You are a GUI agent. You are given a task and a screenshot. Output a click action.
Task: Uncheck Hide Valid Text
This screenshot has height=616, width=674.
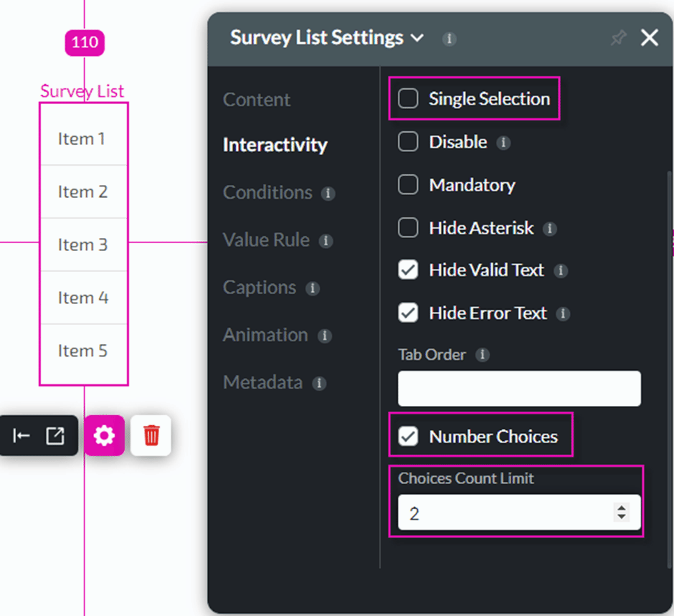408,270
